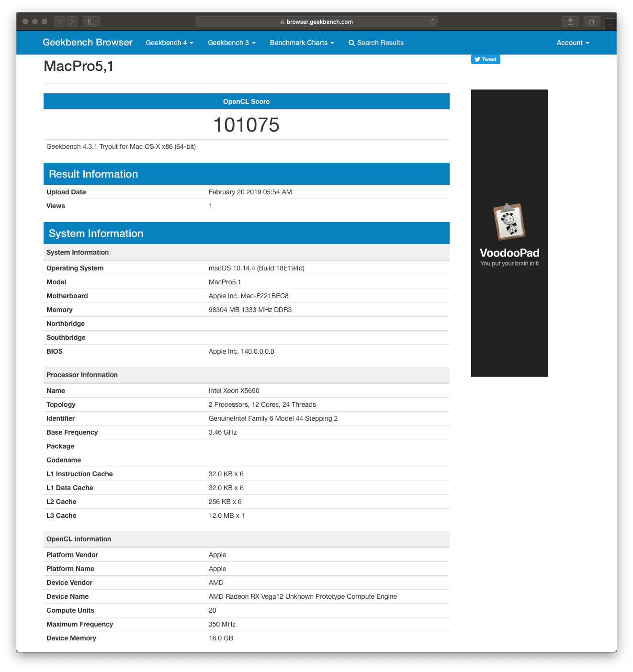Click compute units value 20
The height and width of the screenshot is (672, 633).
[x=213, y=610]
